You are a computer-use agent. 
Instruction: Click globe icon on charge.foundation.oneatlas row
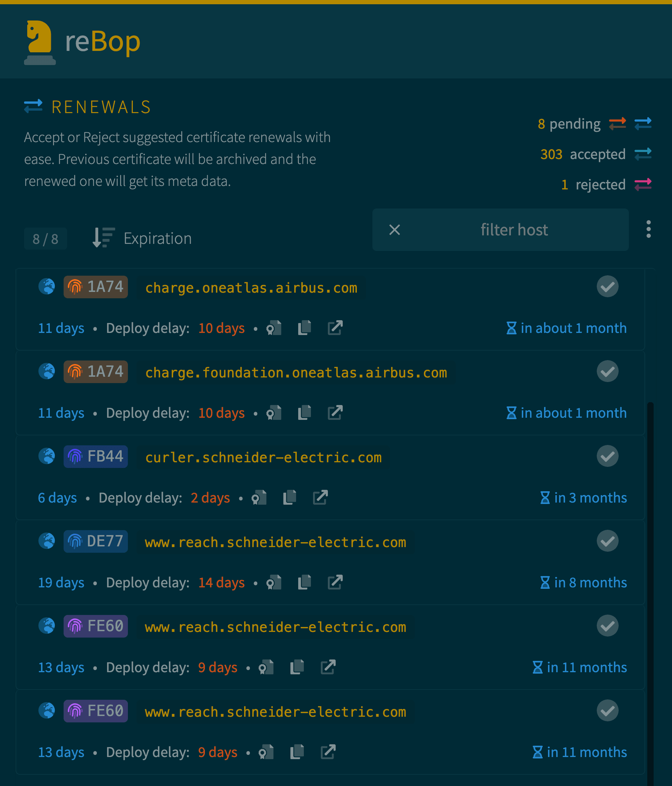pyautogui.click(x=47, y=371)
